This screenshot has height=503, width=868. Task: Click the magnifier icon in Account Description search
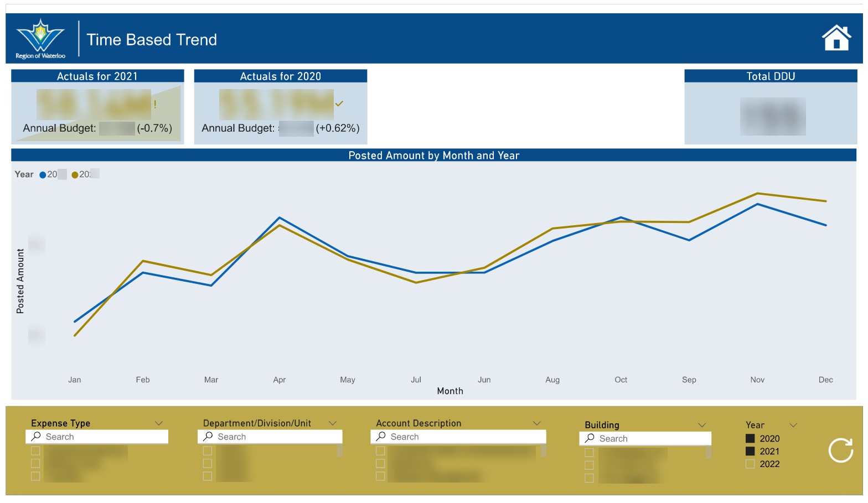tap(381, 437)
